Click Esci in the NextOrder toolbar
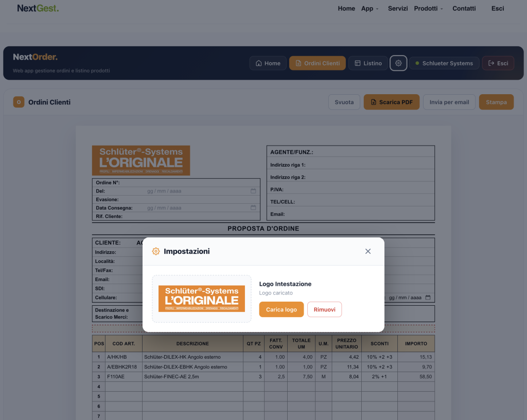This screenshot has width=527, height=420. (x=498, y=63)
